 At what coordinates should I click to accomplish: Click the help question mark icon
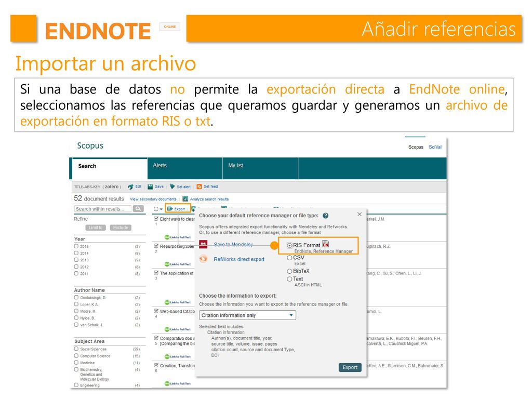[325, 216]
